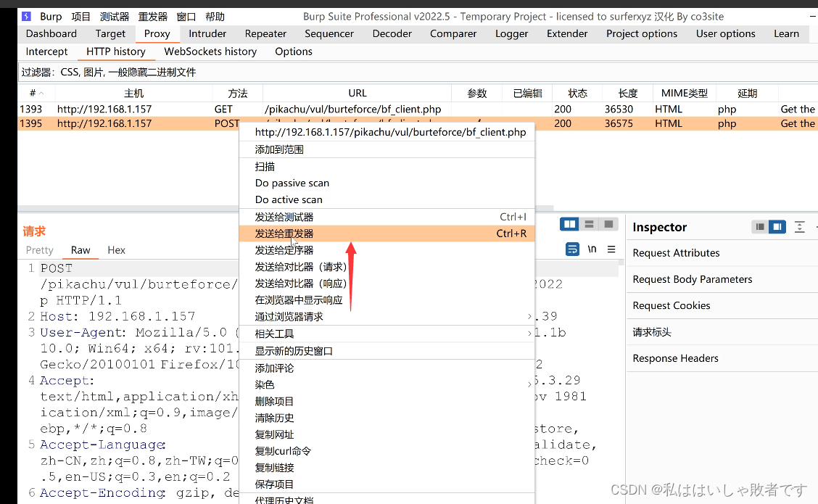Screen dimensions: 818x504
Task: Choose 复制curl命令 from context menu
Action: pos(387,451)
